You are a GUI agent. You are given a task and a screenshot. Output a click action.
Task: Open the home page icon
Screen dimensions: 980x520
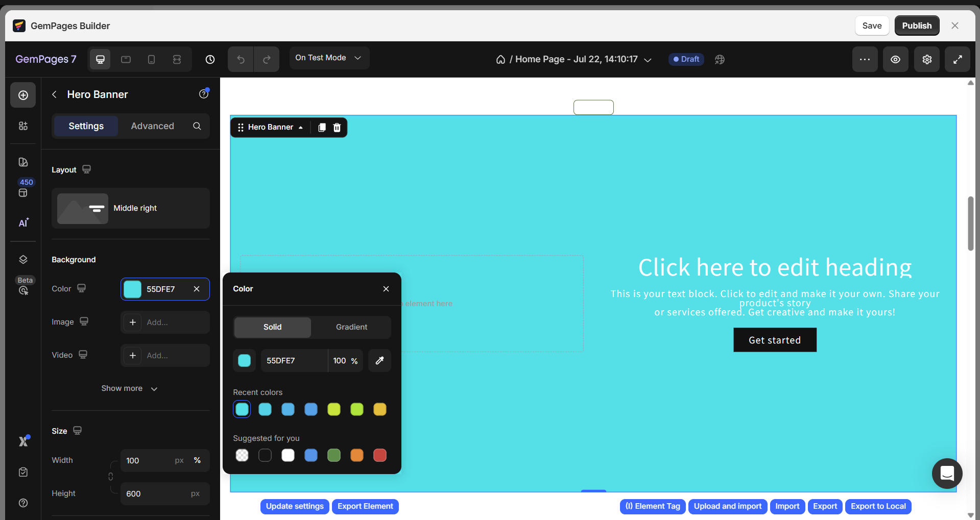click(500, 59)
